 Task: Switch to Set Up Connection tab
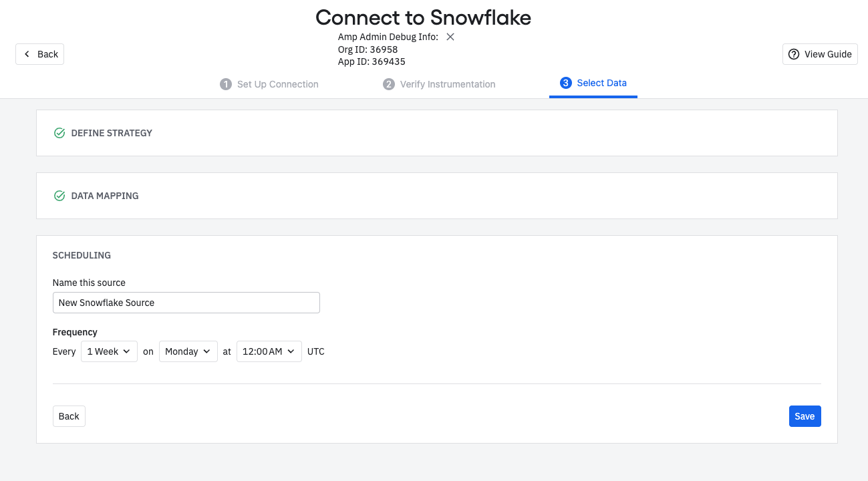[x=269, y=84]
